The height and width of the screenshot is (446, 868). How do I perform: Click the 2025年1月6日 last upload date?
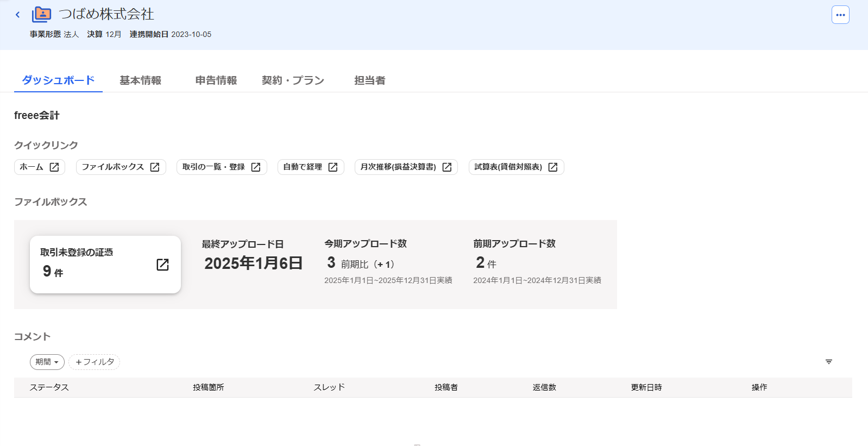point(254,263)
